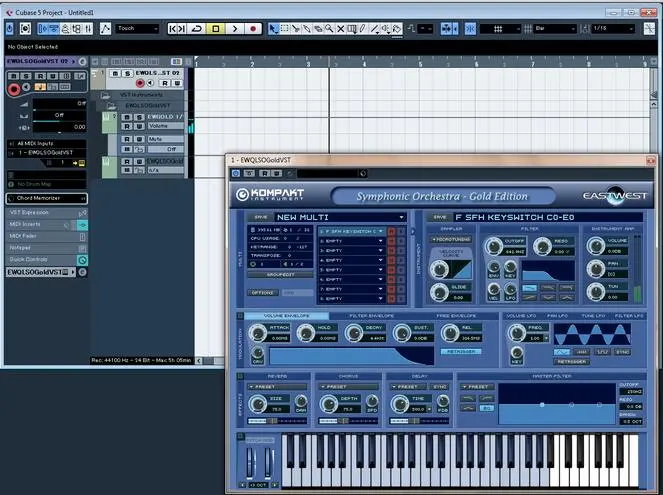Select the Mute X tool
Viewport: 663px width, 495px height.
click(x=340, y=29)
